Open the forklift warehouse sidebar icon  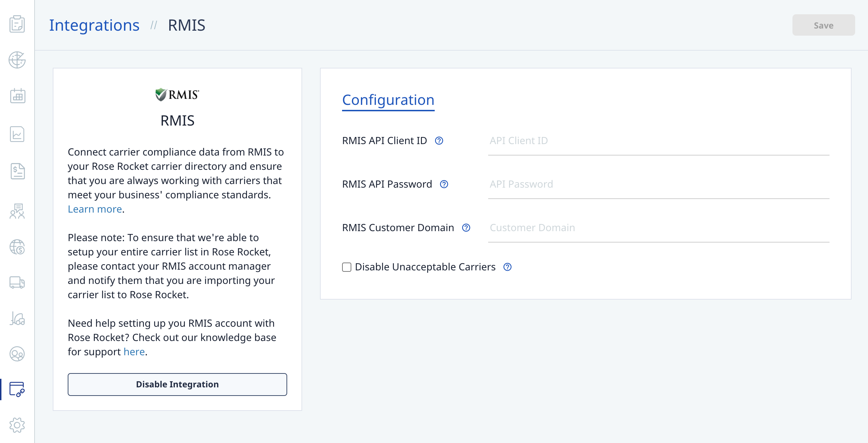17,318
